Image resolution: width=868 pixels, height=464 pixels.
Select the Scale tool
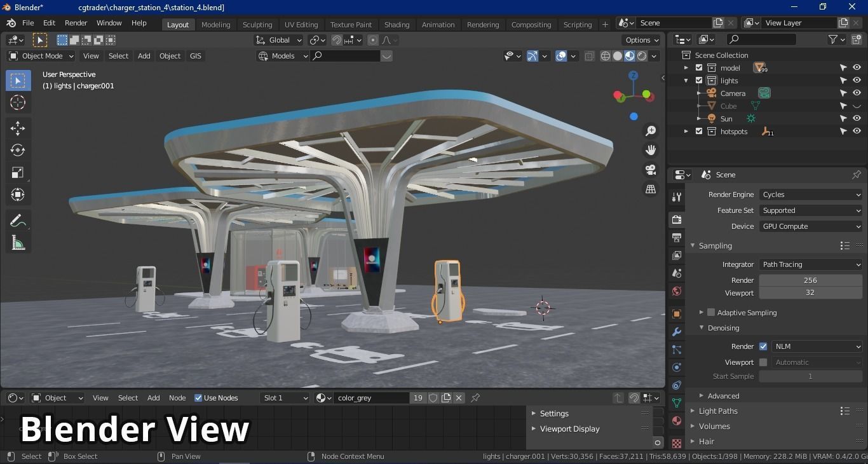coord(18,173)
